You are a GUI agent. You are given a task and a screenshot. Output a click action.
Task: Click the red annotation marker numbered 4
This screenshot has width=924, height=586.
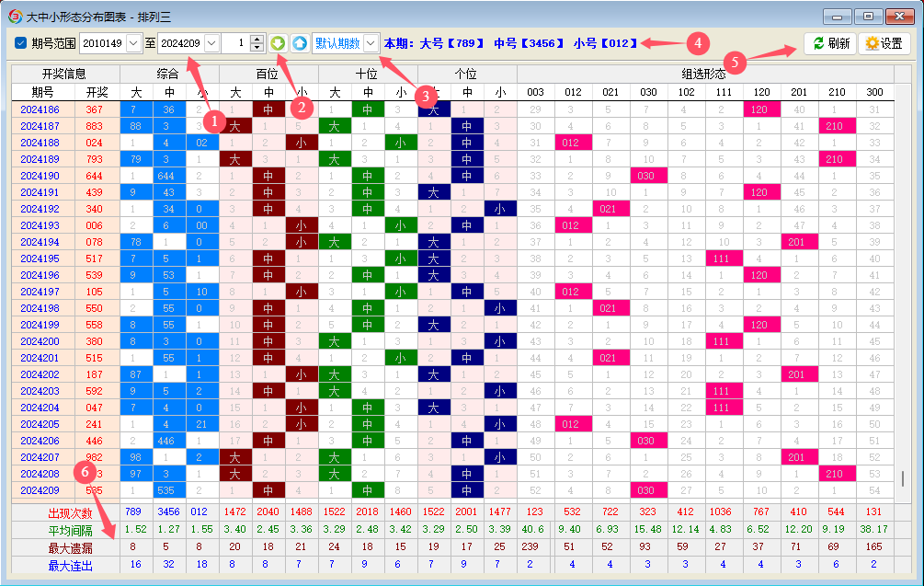(697, 42)
